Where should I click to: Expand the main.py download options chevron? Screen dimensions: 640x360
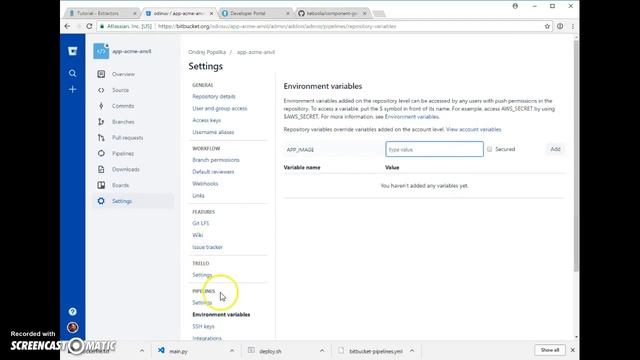pyautogui.click(x=232, y=351)
